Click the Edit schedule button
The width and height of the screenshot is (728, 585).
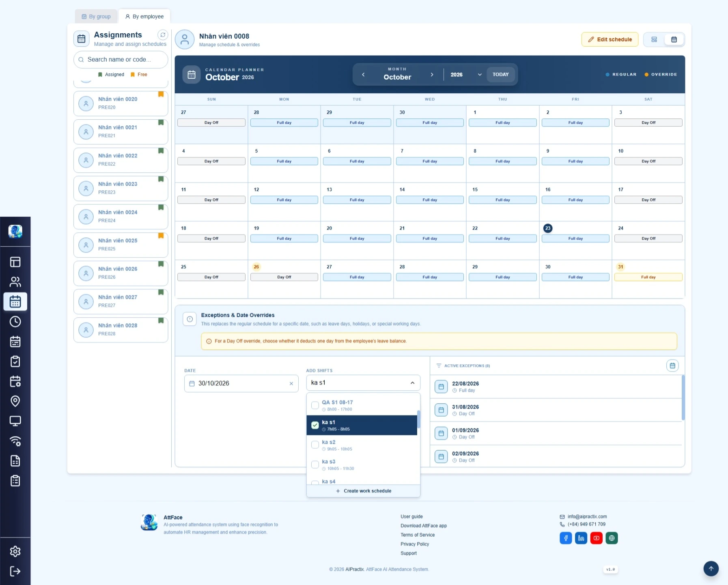point(610,39)
